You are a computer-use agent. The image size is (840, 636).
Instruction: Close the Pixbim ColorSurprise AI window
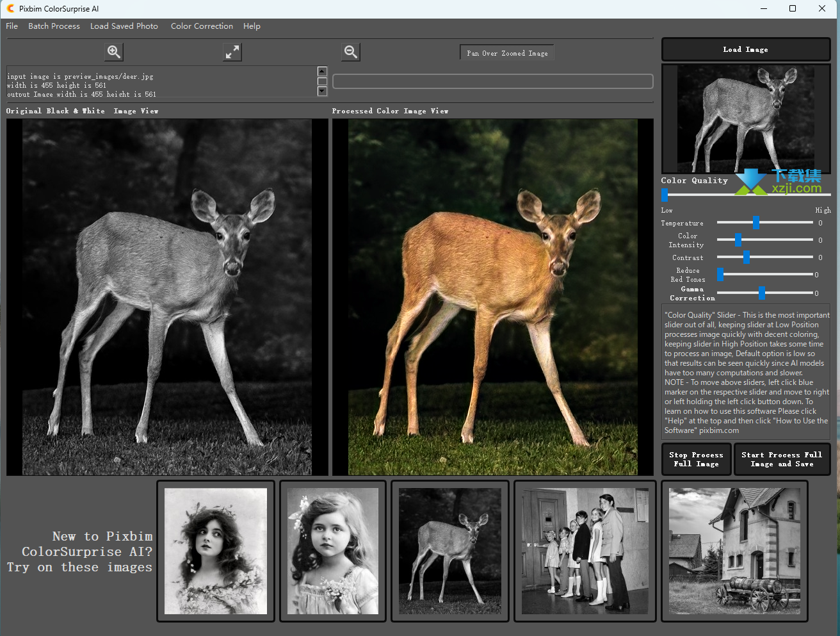click(822, 8)
